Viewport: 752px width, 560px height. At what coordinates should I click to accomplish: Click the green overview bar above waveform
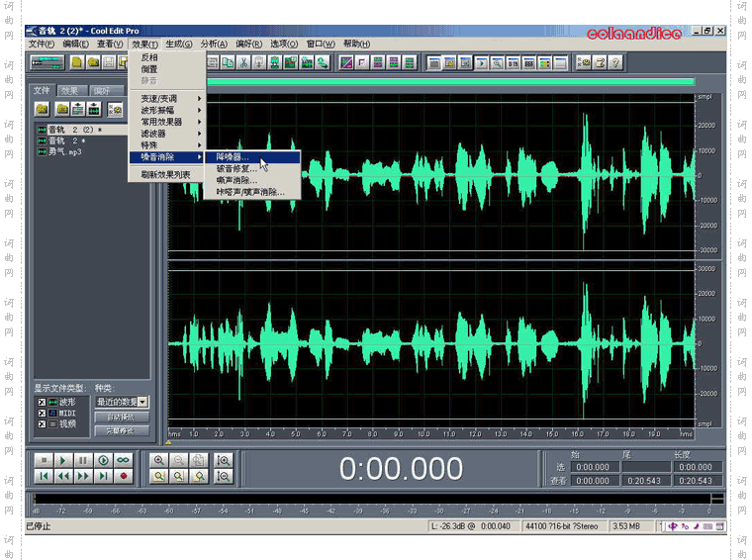[450, 82]
